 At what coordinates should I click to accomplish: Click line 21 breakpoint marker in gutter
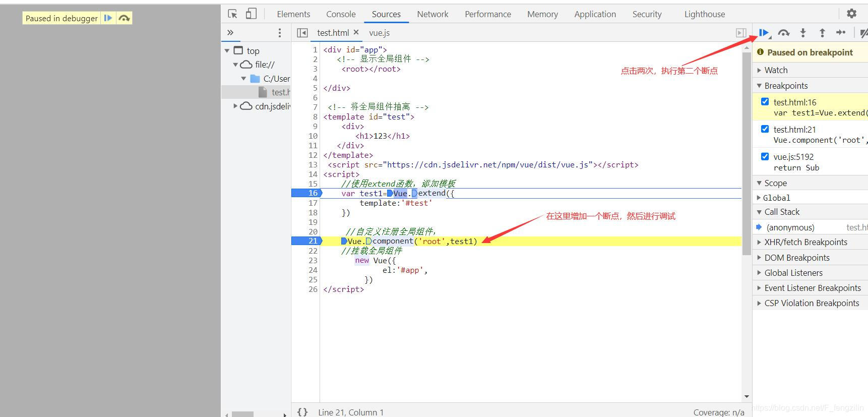tap(306, 241)
